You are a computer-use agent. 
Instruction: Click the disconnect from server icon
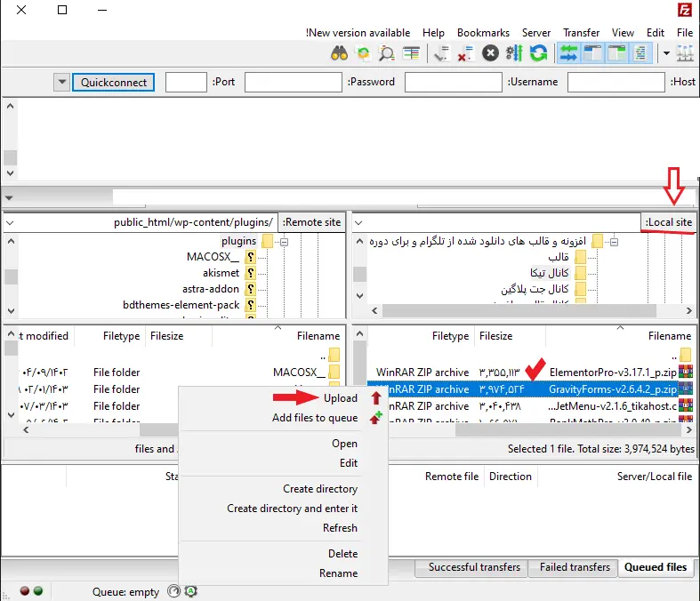(465, 53)
